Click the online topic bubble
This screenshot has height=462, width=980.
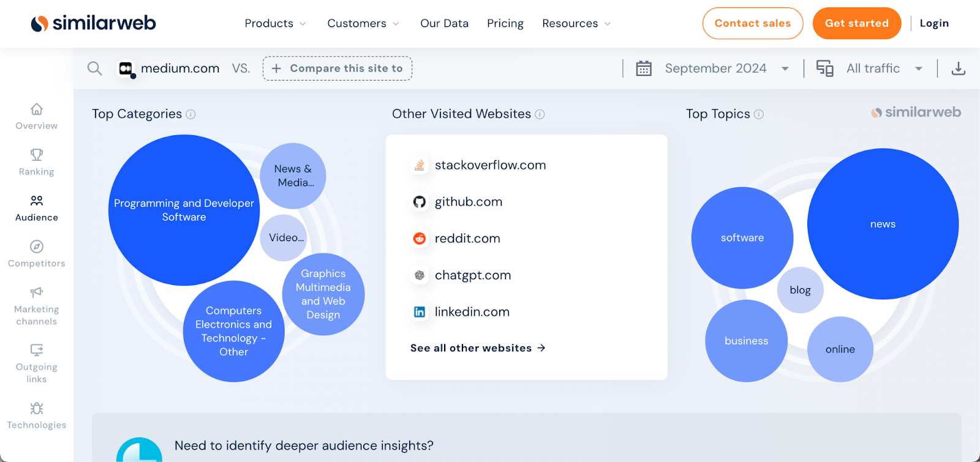[840, 349]
